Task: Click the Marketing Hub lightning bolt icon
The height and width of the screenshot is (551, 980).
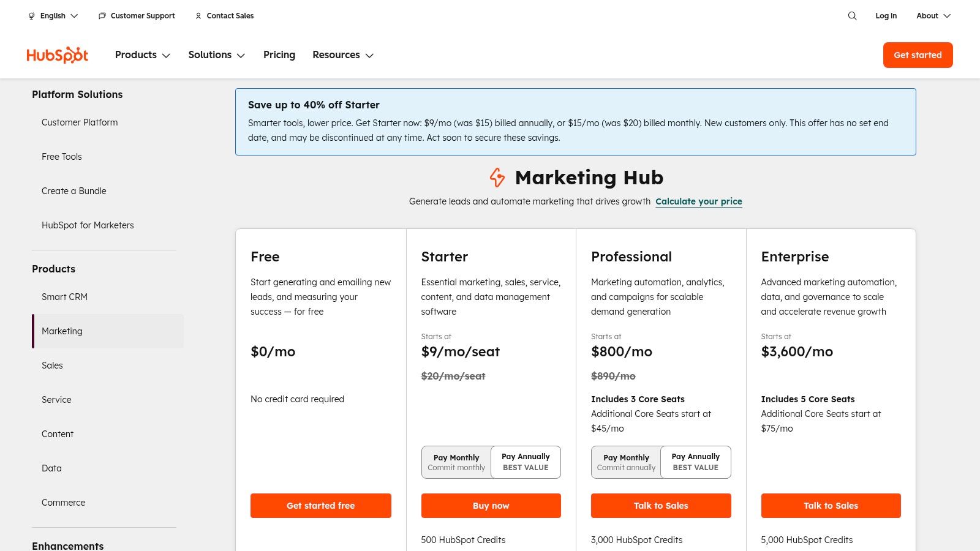Action: [497, 178]
